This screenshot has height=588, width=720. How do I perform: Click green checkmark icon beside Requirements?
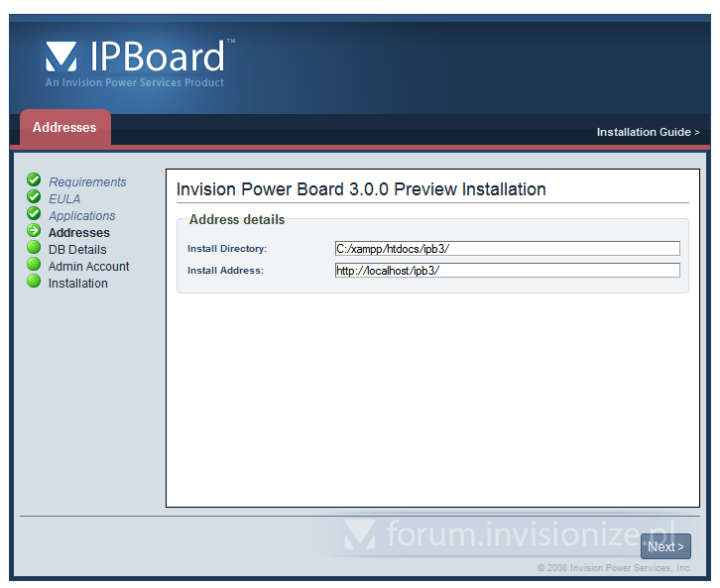point(34,180)
